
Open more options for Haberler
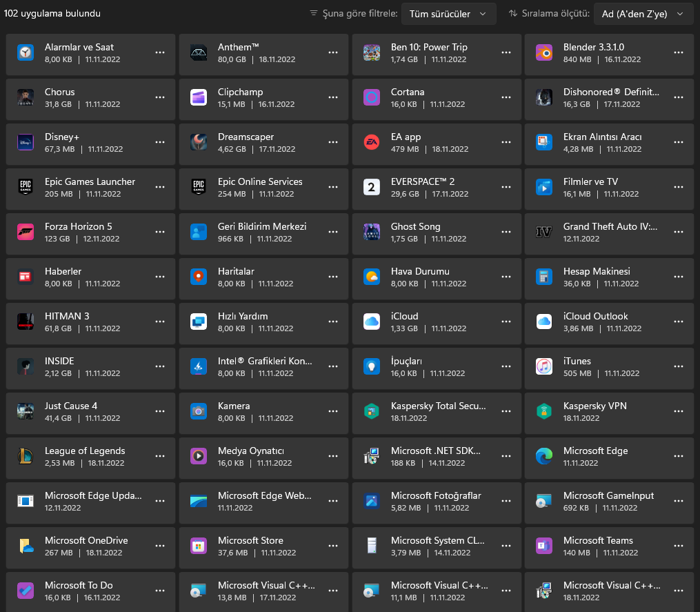point(160,277)
